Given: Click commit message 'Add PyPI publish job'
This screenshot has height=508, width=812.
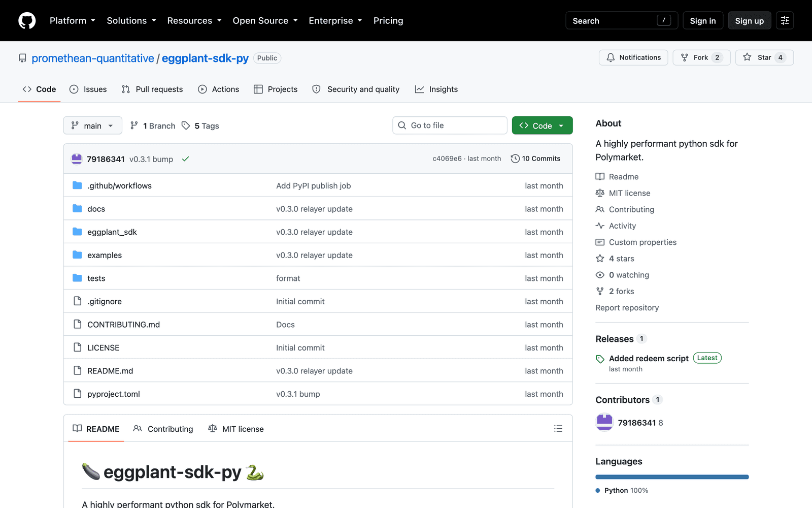Looking at the screenshot, I should pos(314,186).
